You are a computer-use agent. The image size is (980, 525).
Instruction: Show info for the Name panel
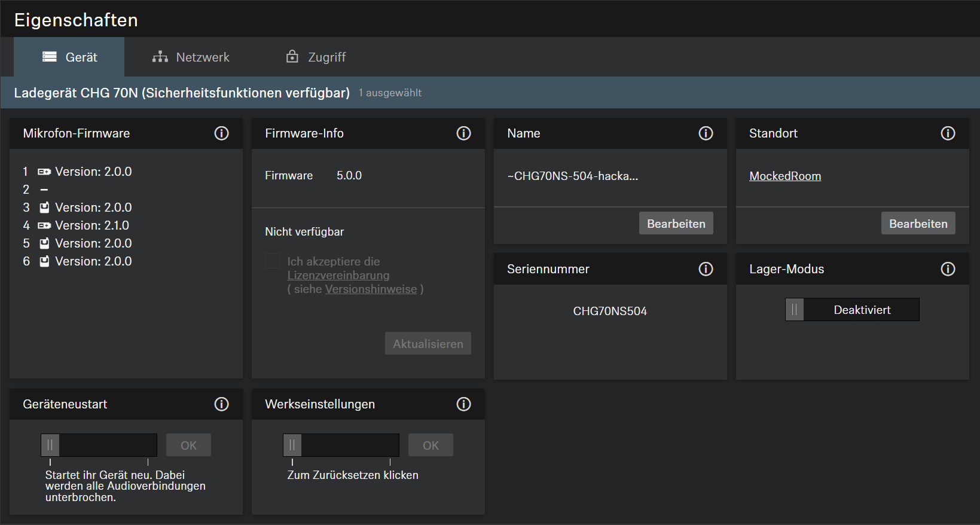pos(706,133)
